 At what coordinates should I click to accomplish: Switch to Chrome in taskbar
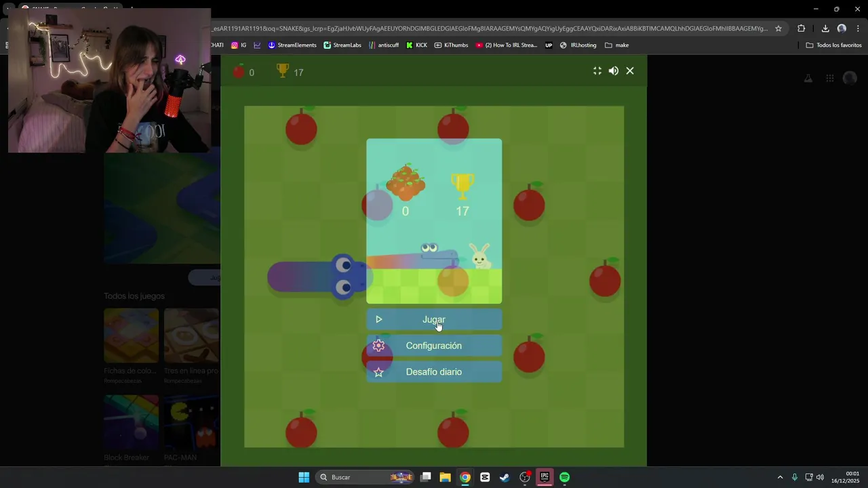click(465, 477)
